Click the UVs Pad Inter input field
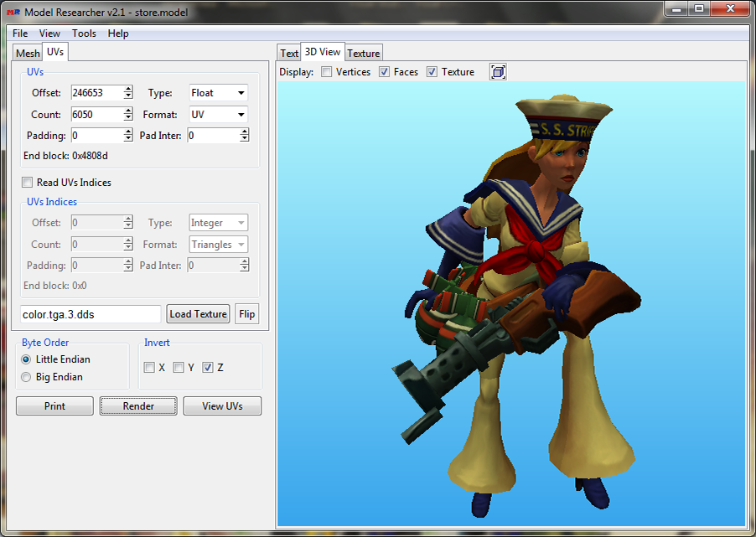756x537 pixels. [x=214, y=136]
